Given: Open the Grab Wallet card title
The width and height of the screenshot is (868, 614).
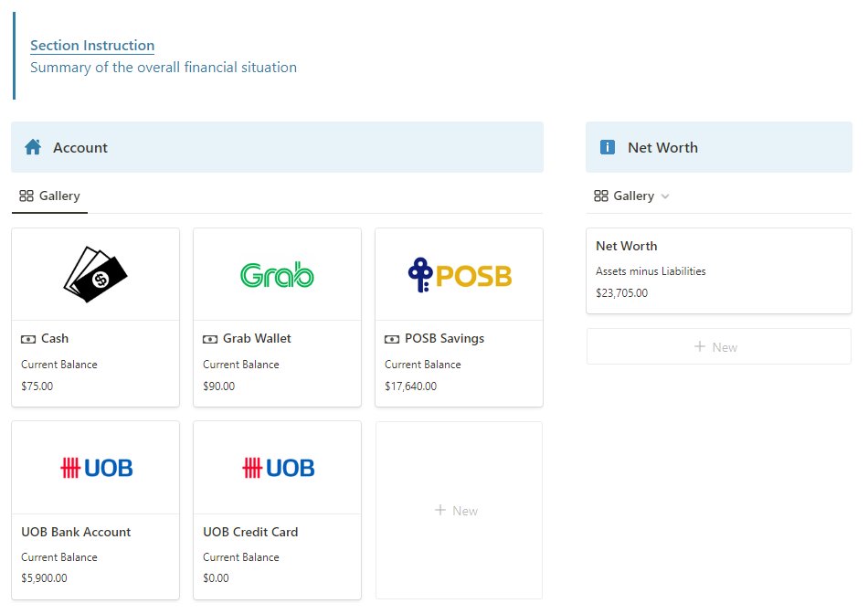Looking at the screenshot, I should [257, 338].
